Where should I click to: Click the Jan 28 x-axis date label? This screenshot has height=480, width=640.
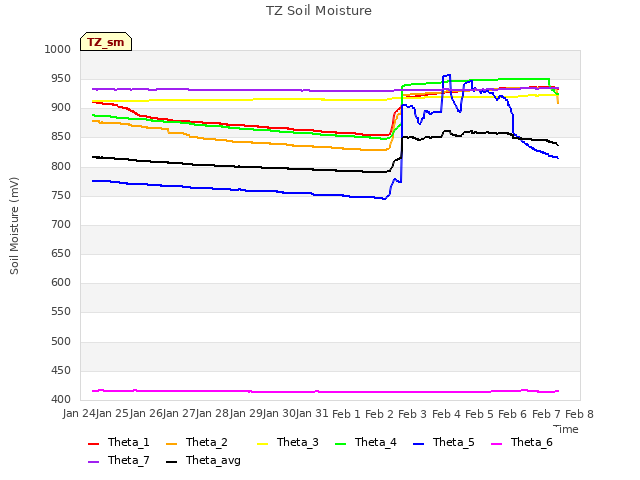[212, 414]
